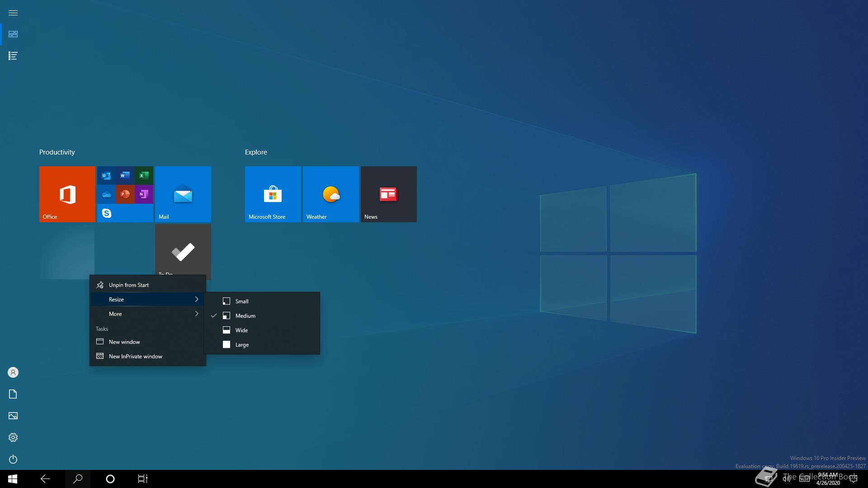Click the Productivity group header
Viewport: 868px width, 488px height.
[57, 152]
